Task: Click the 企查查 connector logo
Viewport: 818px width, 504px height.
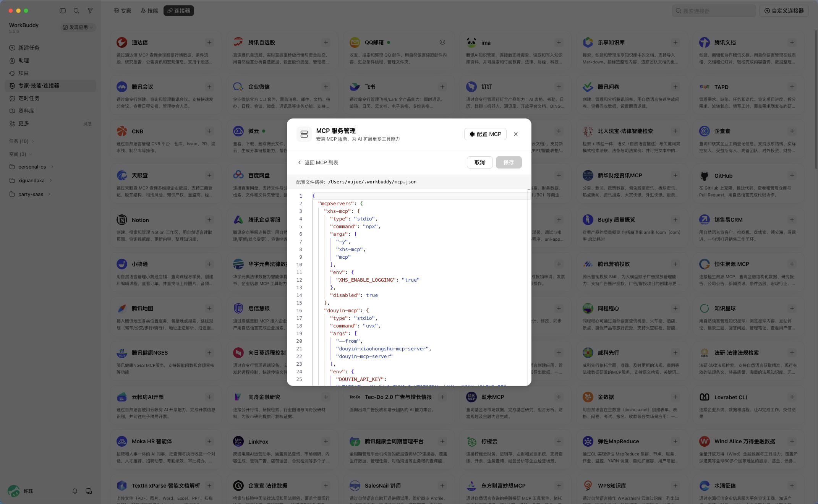Action: 705,131
